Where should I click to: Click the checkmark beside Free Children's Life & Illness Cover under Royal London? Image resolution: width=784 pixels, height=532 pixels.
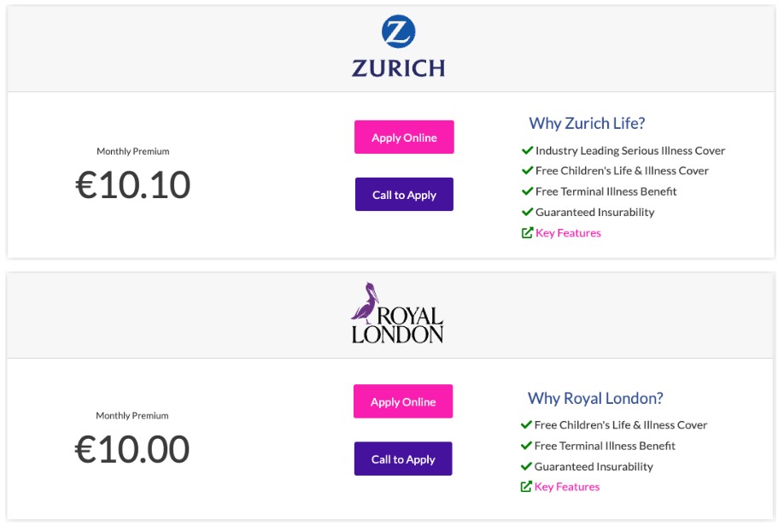coord(526,424)
